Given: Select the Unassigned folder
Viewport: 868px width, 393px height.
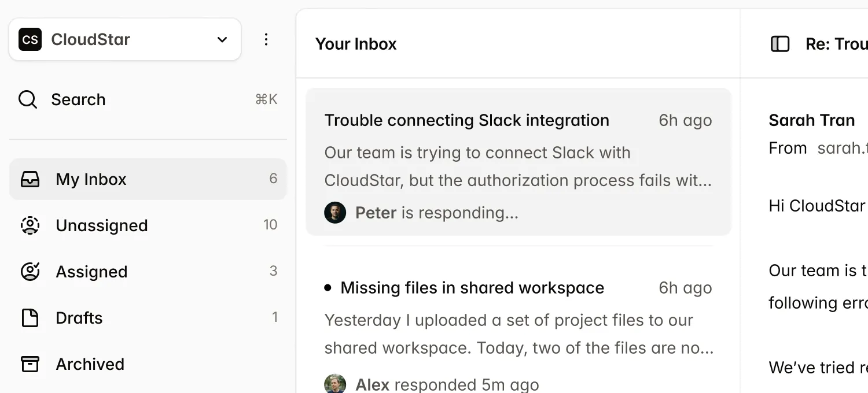Looking at the screenshot, I should point(102,225).
